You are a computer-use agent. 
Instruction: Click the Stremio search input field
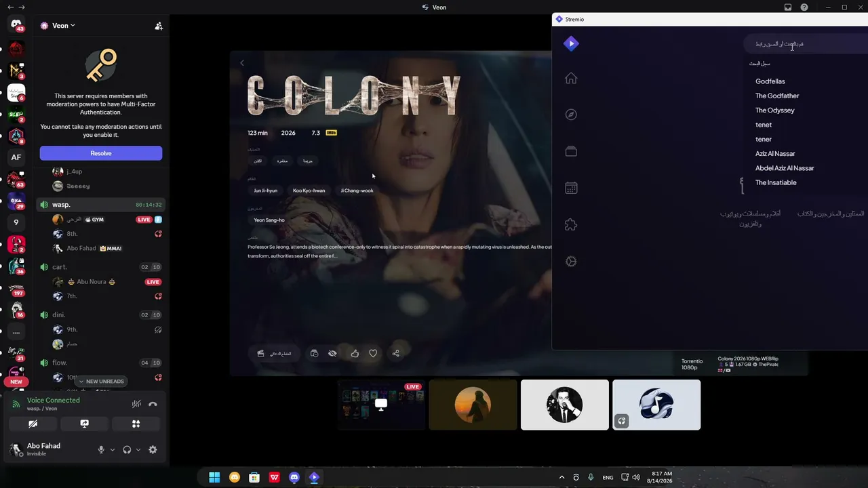click(x=806, y=44)
